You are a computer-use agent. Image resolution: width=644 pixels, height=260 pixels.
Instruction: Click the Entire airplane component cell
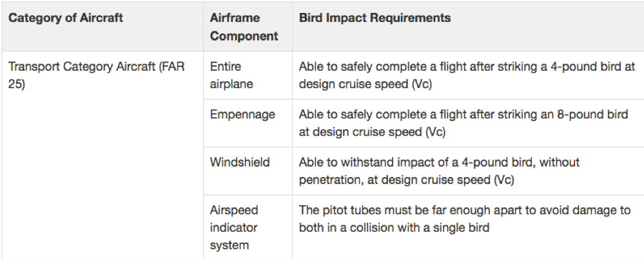click(248, 75)
